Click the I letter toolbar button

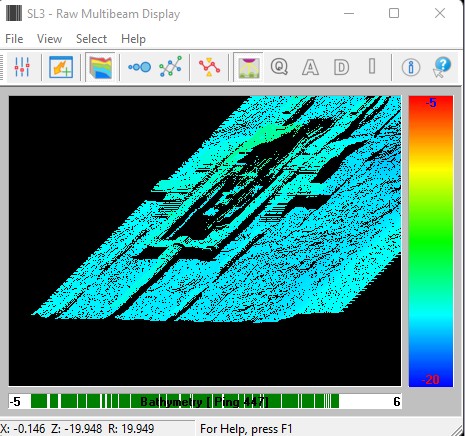point(372,66)
